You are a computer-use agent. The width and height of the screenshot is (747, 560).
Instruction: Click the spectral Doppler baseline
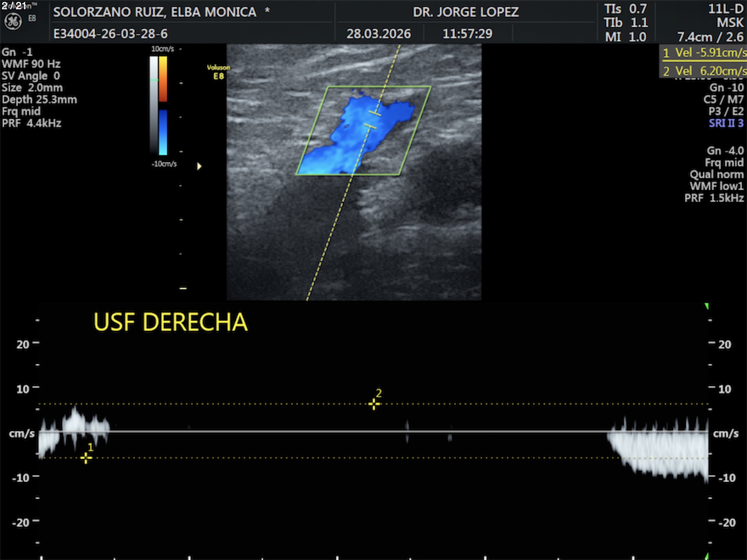(373, 431)
